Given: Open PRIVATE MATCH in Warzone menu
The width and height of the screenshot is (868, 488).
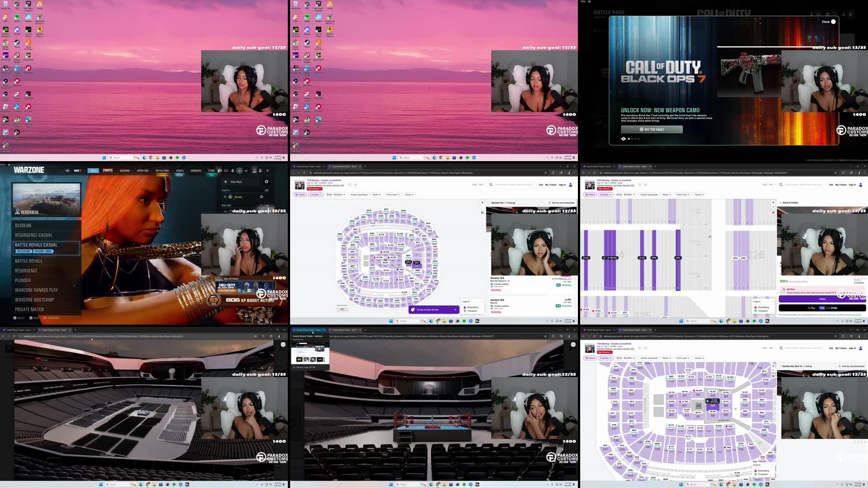Looking at the screenshot, I should coord(46,310).
